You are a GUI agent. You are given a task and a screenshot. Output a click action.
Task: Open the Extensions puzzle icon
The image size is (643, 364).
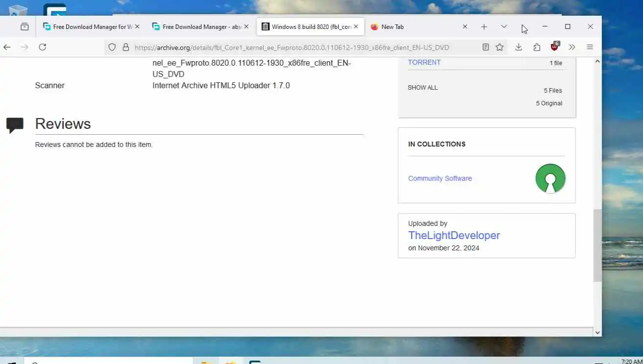point(537,47)
